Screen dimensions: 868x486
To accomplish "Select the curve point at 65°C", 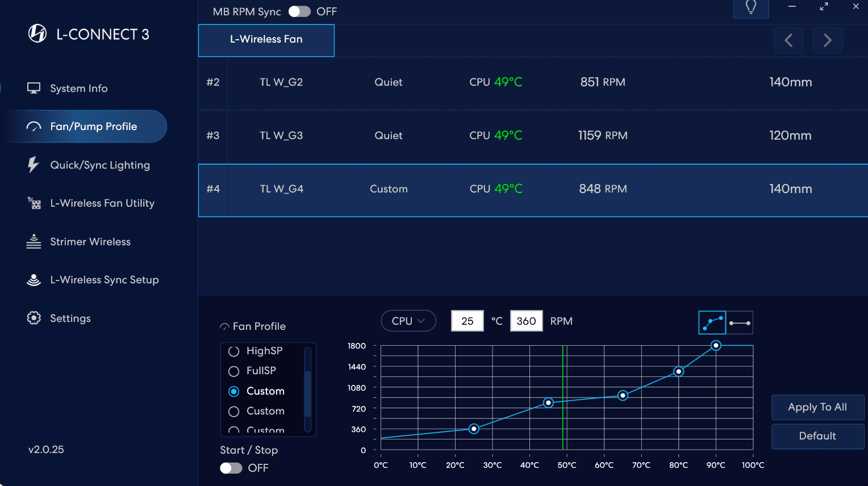I will 623,395.
